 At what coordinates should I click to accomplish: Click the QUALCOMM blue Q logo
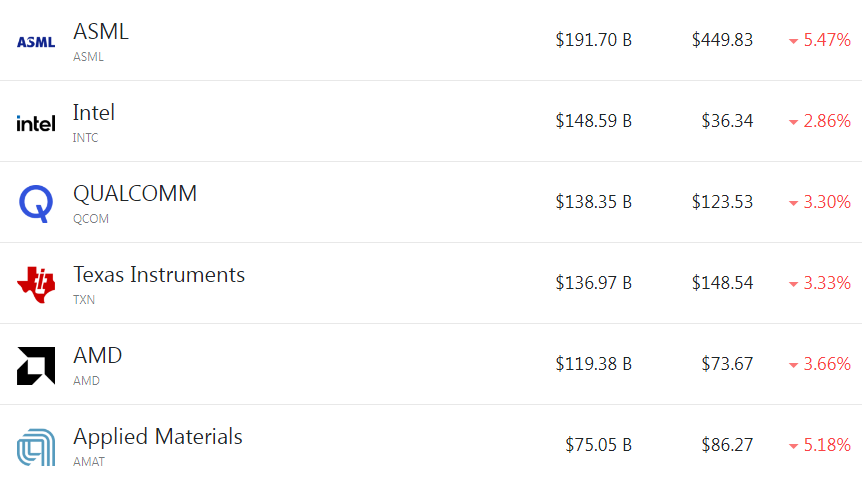point(36,204)
